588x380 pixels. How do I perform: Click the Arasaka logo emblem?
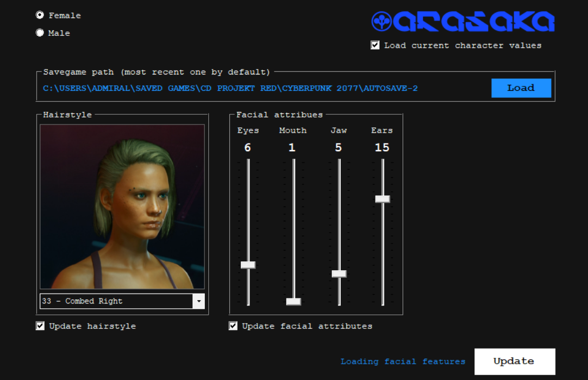pos(381,22)
